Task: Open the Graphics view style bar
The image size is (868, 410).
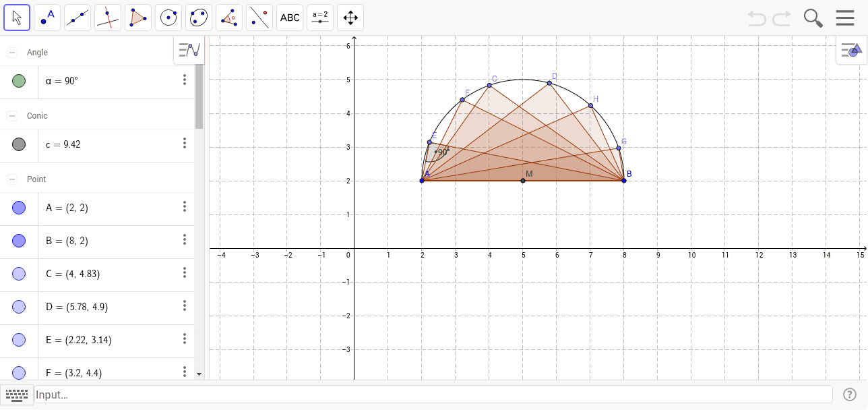Action: point(851,50)
